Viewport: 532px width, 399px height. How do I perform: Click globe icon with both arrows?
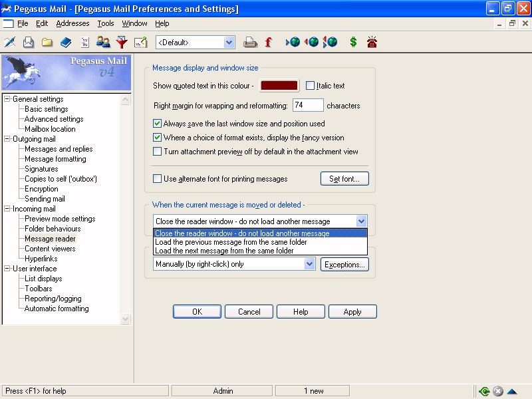click(x=330, y=43)
